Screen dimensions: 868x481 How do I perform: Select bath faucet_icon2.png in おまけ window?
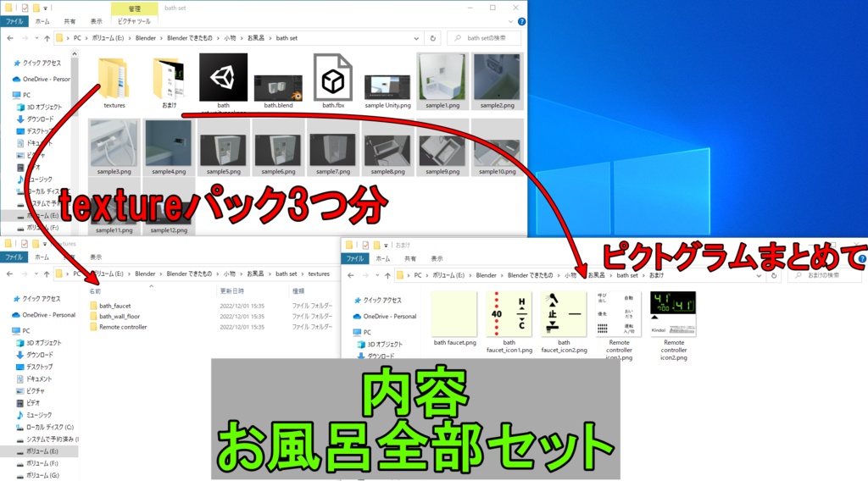(x=564, y=323)
